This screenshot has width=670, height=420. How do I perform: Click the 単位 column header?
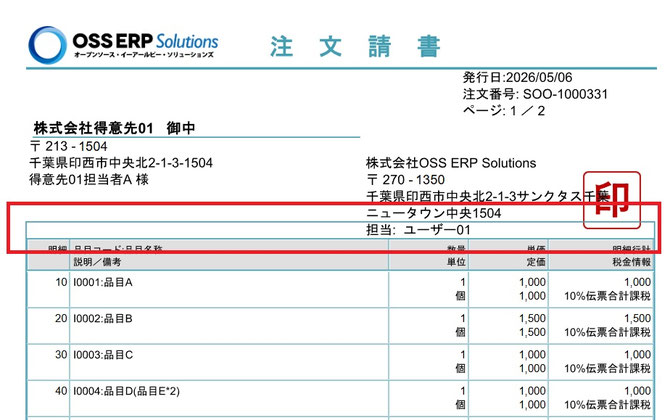click(x=456, y=262)
